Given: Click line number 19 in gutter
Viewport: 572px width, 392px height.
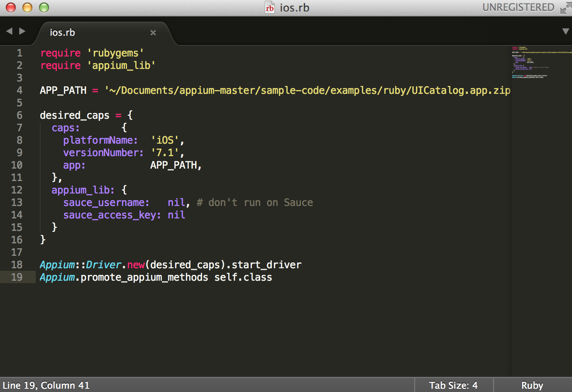Looking at the screenshot, I should (x=17, y=277).
